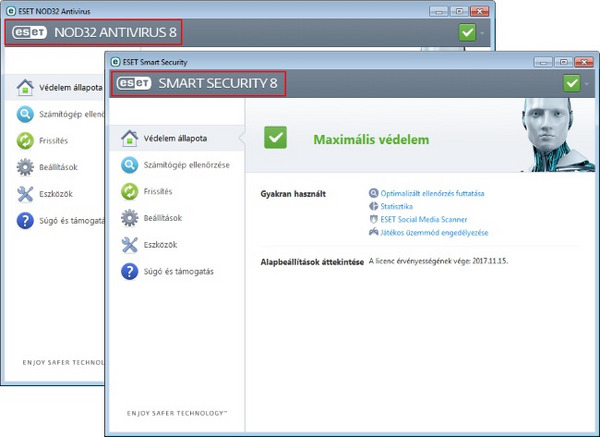Click the green Frissítés update icon in Smart Security
This screenshot has height=437, width=600.
(x=129, y=191)
